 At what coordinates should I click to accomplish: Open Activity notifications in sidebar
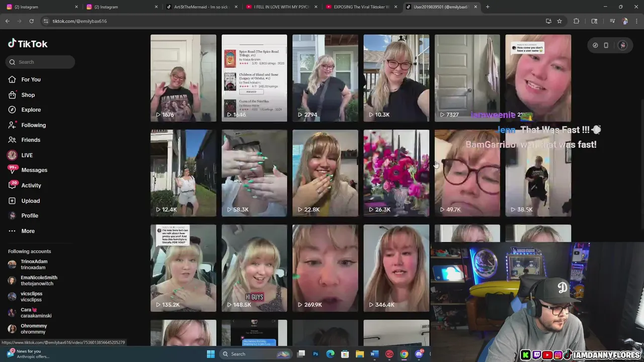(x=25, y=186)
